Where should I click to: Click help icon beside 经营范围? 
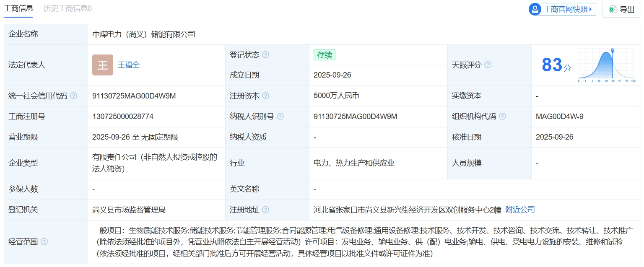pos(44,242)
